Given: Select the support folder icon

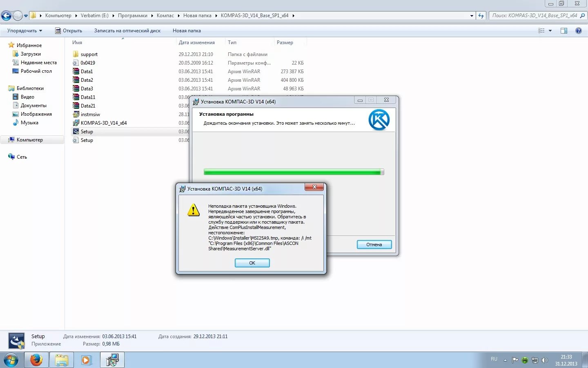Looking at the screenshot, I should [x=76, y=54].
